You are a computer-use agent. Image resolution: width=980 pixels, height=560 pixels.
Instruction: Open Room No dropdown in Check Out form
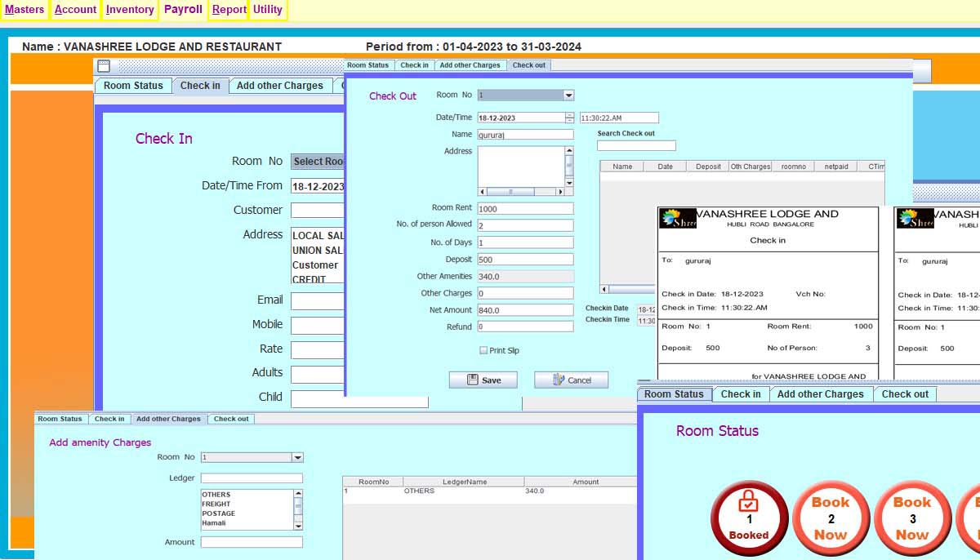(568, 96)
